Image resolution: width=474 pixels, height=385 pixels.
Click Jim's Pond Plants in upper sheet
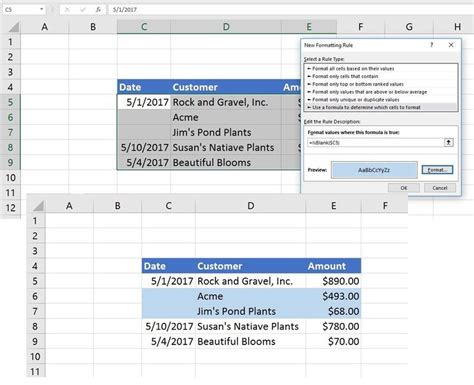tap(226, 132)
